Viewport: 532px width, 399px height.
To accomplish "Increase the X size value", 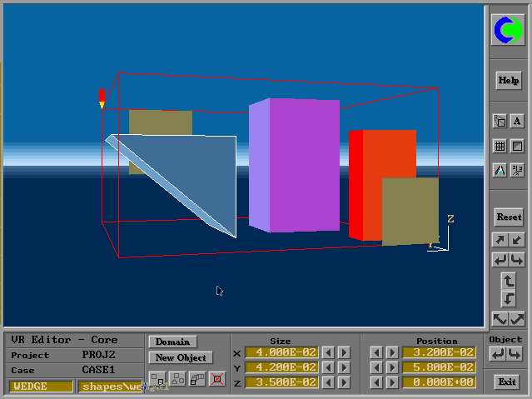I will coord(344,352).
